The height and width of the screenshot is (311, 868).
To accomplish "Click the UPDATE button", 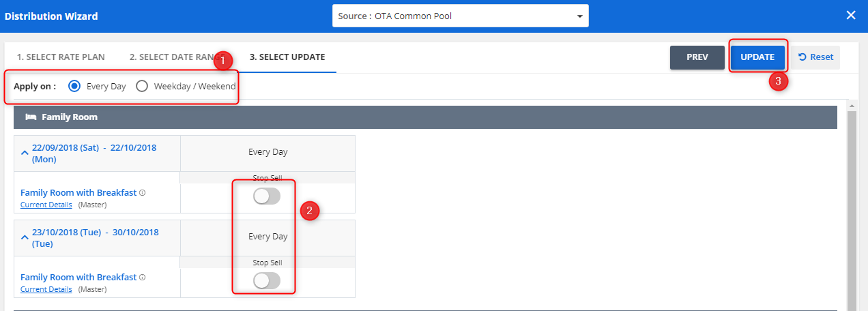I will (757, 57).
